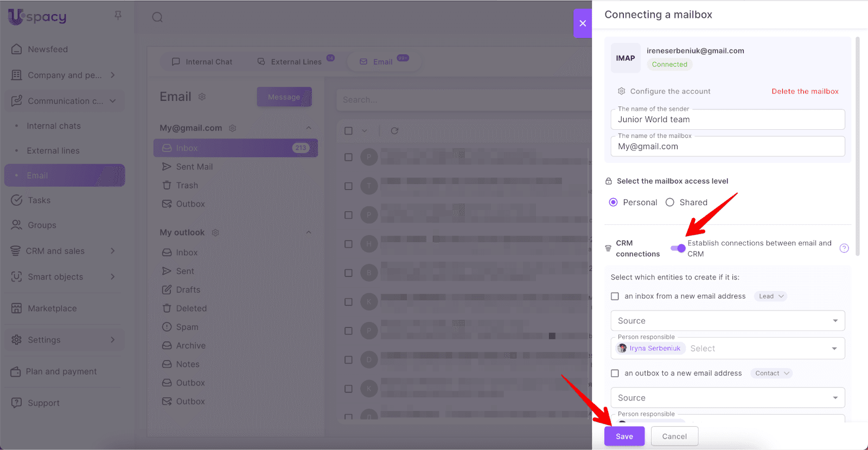
Task: Expand the first Source dropdown
Action: (x=727, y=321)
